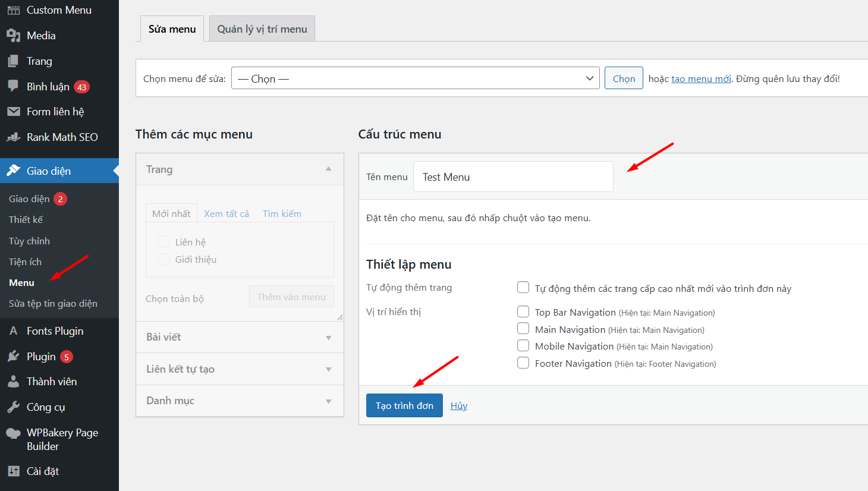This screenshot has height=491, width=868.
Task: Select the Xem tất cả tab
Action: 226,214
